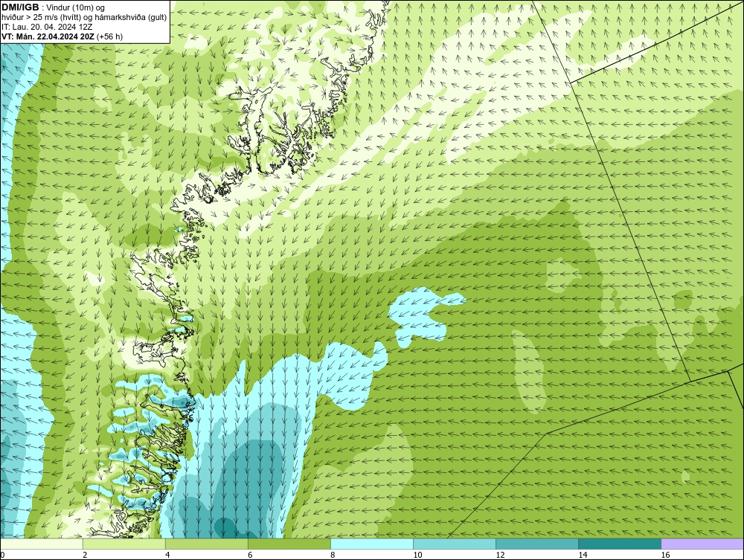Click the legend tick label '12'

click(x=500, y=555)
